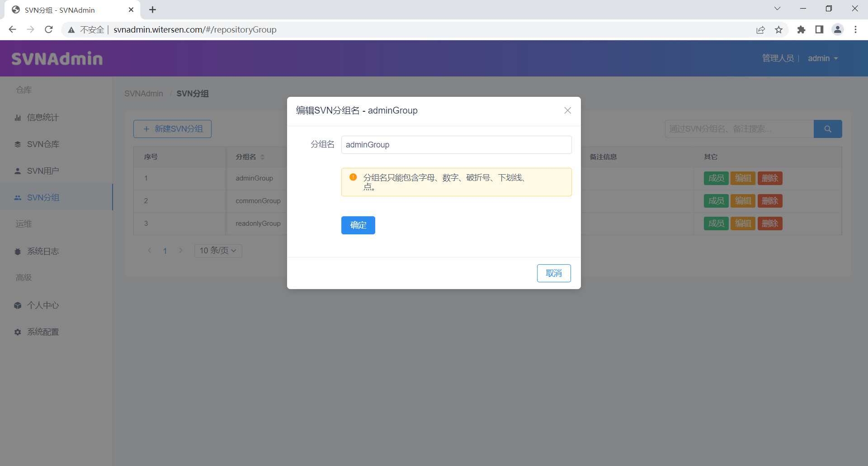Click 成员 for commonGroup row
868x466 pixels.
pos(716,201)
